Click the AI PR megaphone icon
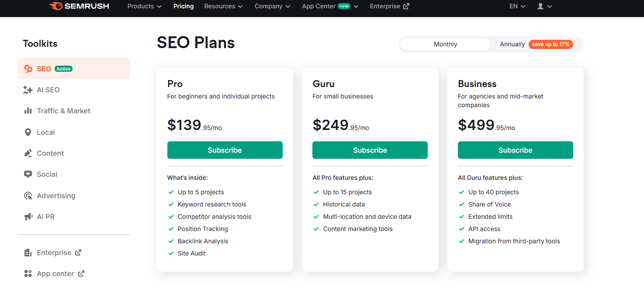Viewport: 644px width, 301px height. point(28,217)
